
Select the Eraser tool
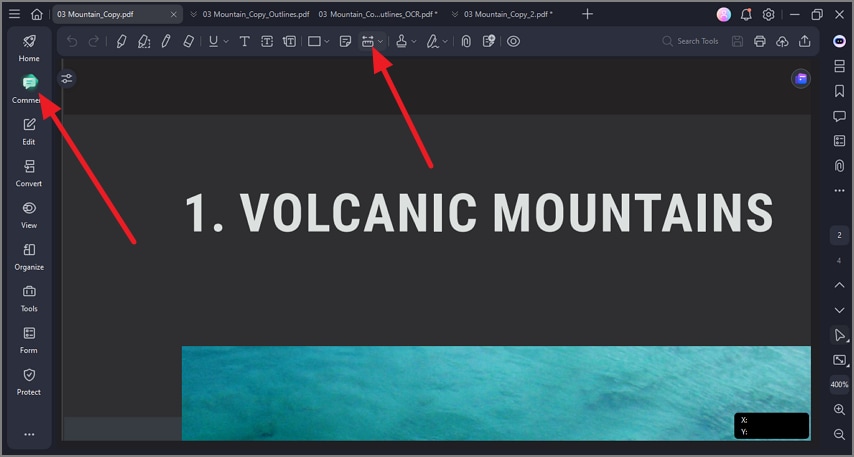point(188,41)
